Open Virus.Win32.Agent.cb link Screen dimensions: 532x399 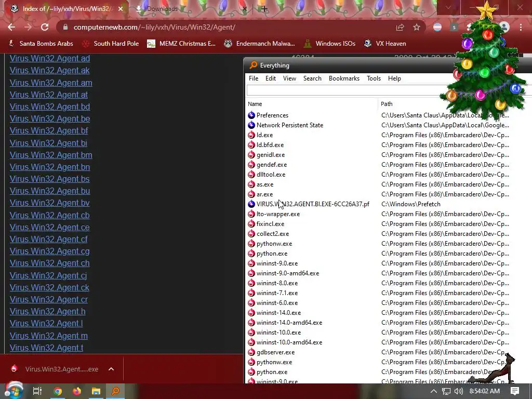(x=49, y=216)
